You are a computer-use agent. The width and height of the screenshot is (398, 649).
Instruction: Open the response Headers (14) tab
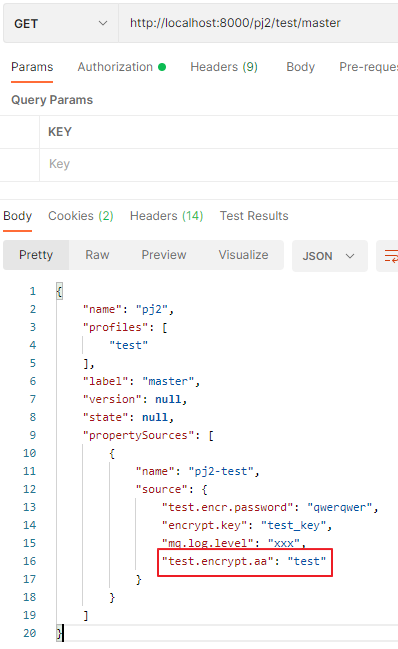[166, 216]
